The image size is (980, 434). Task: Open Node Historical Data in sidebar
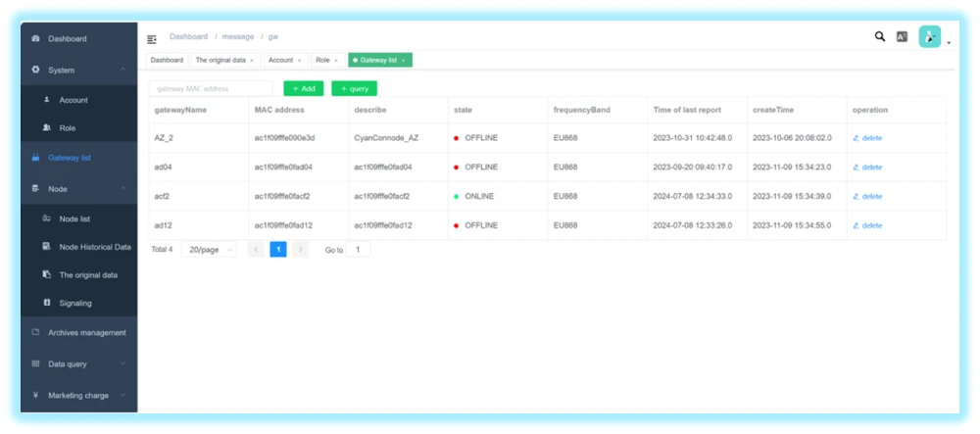coord(94,247)
